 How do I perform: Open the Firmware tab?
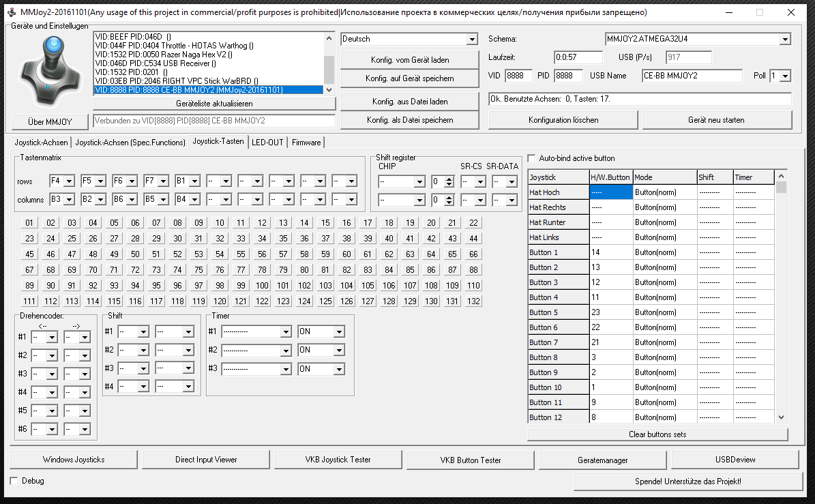[x=306, y=143]
